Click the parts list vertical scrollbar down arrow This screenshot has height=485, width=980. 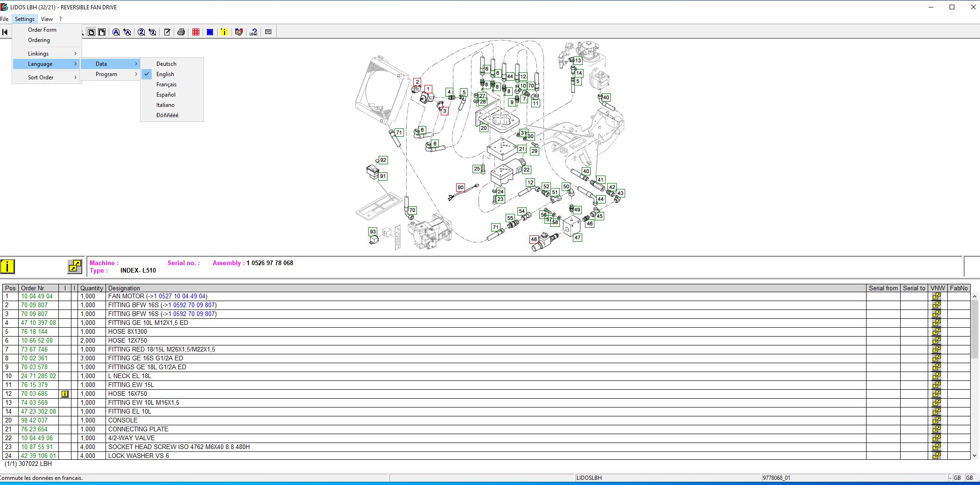tap(974, 456)
